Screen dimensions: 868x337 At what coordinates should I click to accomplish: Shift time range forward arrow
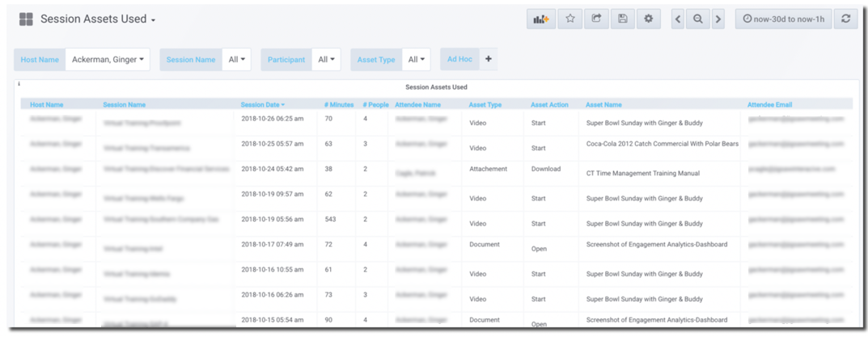(718, 19)
